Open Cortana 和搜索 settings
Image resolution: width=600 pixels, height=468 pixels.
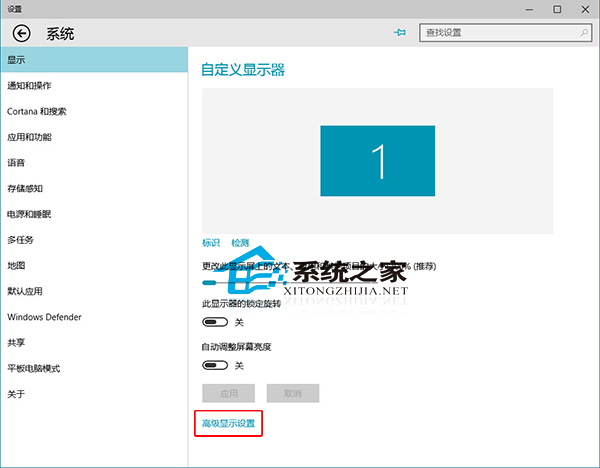tap(94, 111)
